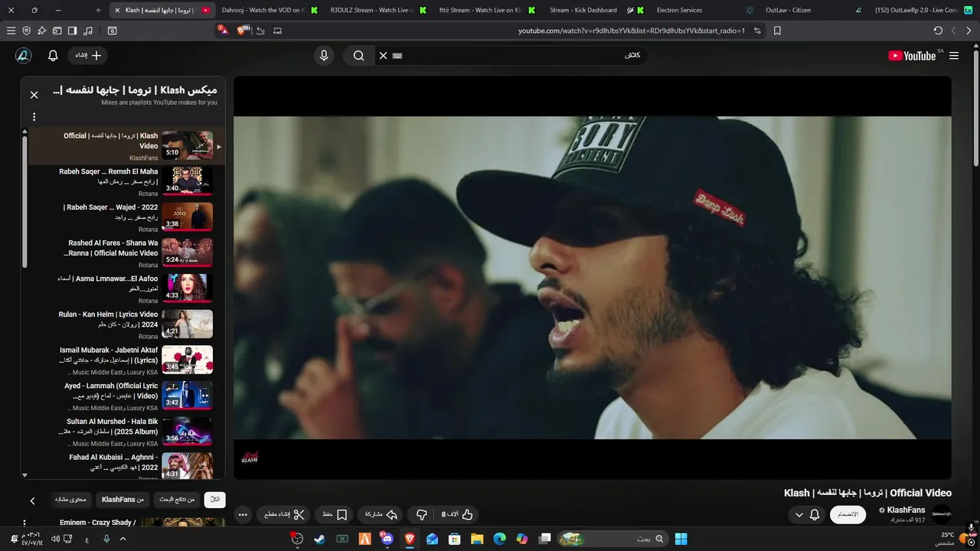Open the YouTube guide menu
Viewport: 980px width, 551px height.
[954, 55]
